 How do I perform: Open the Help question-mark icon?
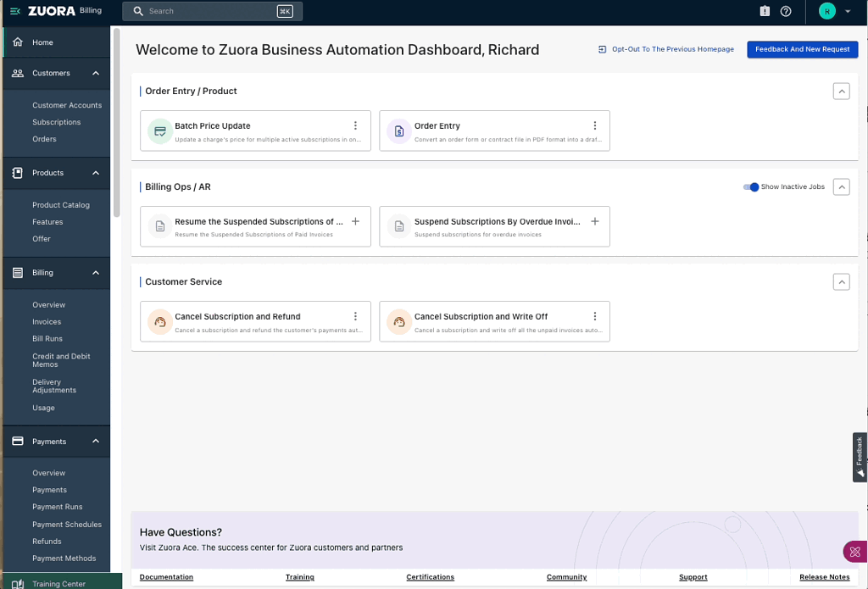click(x=785, y=11)
